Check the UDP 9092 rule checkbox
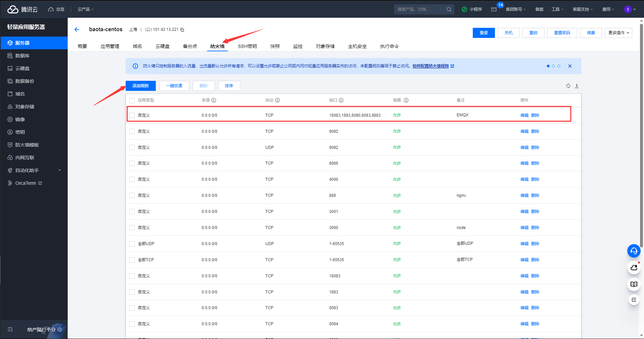 132,148
